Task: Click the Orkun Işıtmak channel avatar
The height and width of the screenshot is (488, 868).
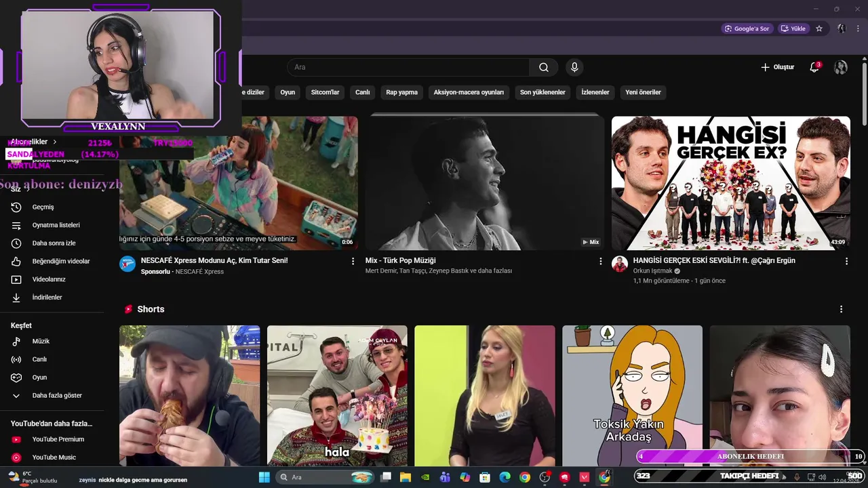Action: point(620,264)
